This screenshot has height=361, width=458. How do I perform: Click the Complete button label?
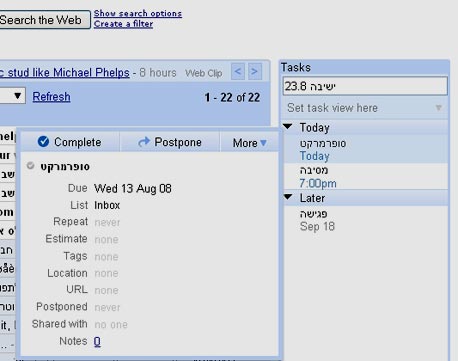click(x=77, y=142)
